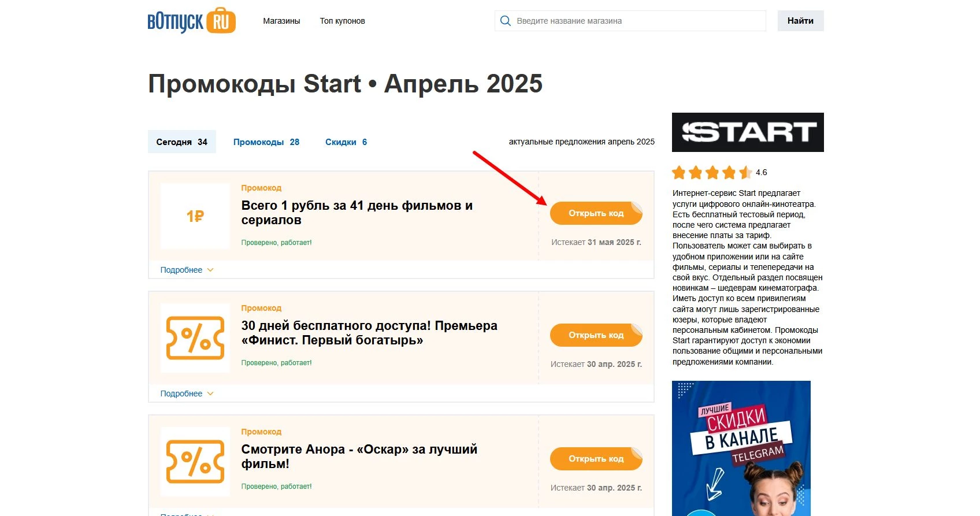Click the Найти search button
This screenshot has height=516, width=980.
(800, 20)
